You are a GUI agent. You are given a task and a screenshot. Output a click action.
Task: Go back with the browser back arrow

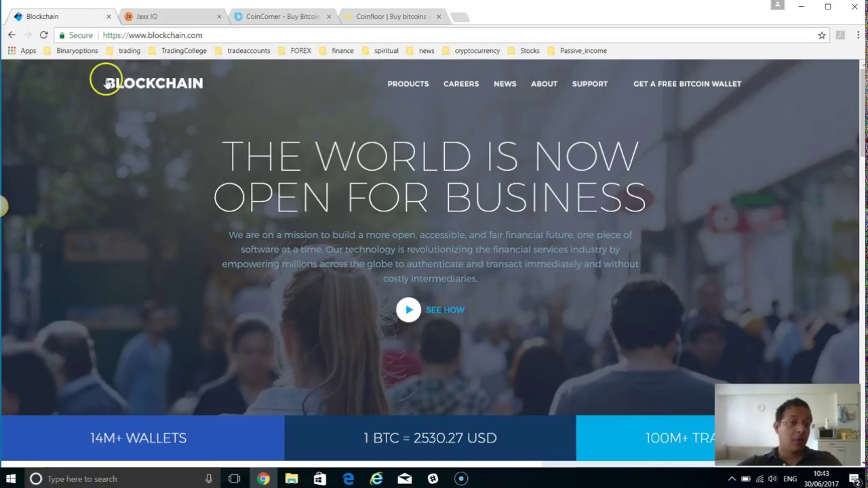pyautogui.click(x=12, y=35)
